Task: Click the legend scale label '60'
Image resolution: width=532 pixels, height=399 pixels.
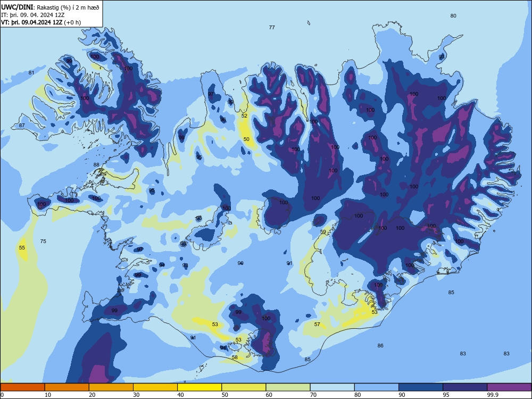Action: point(269,395)
